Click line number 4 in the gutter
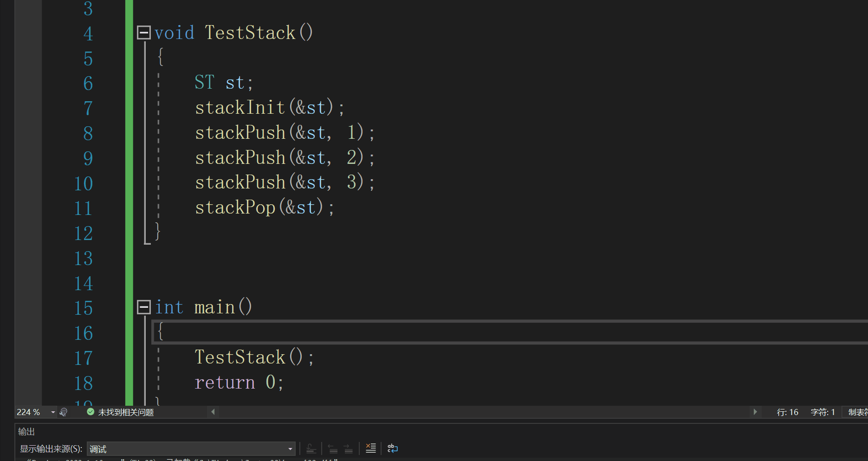Image resolution: width=868 pixels, height=461 pixels. [88, 34]
